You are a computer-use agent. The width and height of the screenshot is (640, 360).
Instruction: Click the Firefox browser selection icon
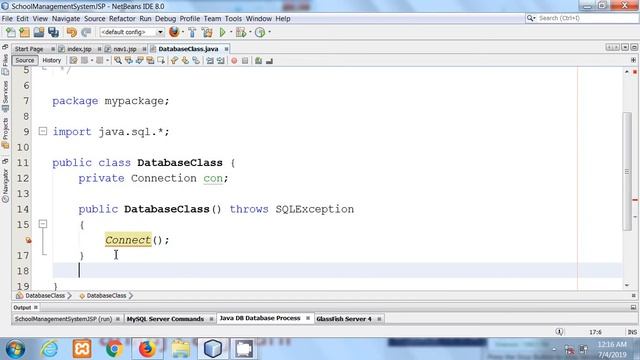[x=174, y=32]
